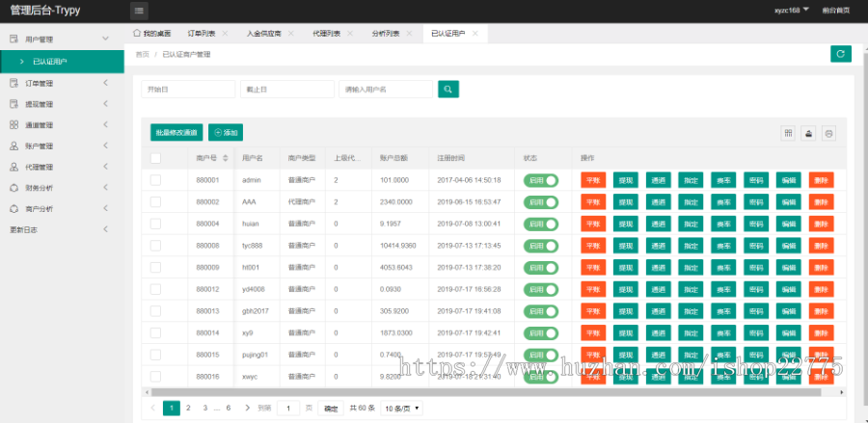Click the 用户管理 sidebar icon

[x=14, y=40]
